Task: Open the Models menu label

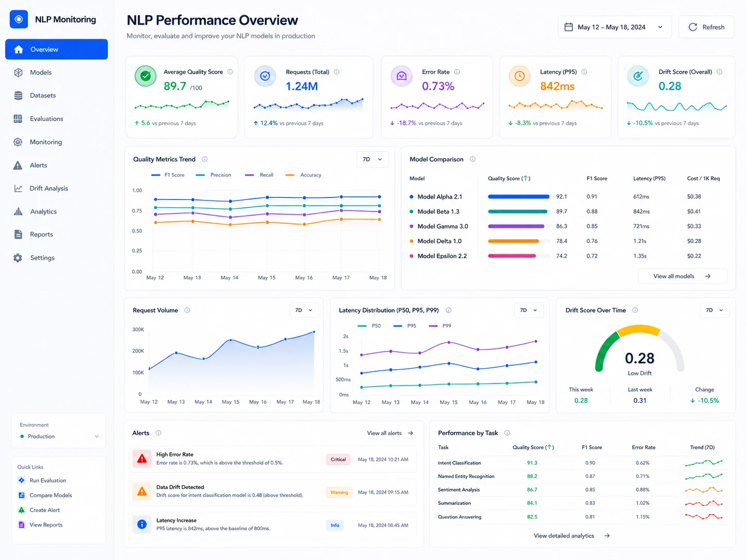Action: 41,73
